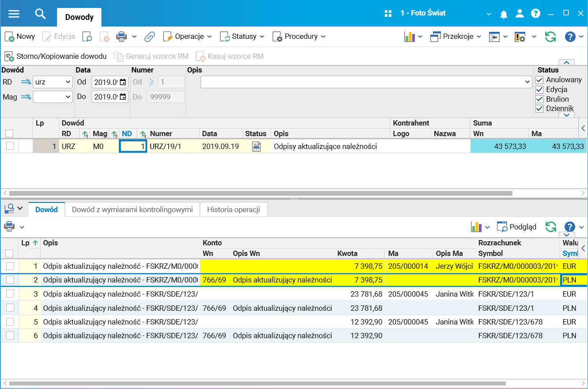588x389 pixels.
Task: Click the paperclip attachments icon
Action: click(150, 37)
